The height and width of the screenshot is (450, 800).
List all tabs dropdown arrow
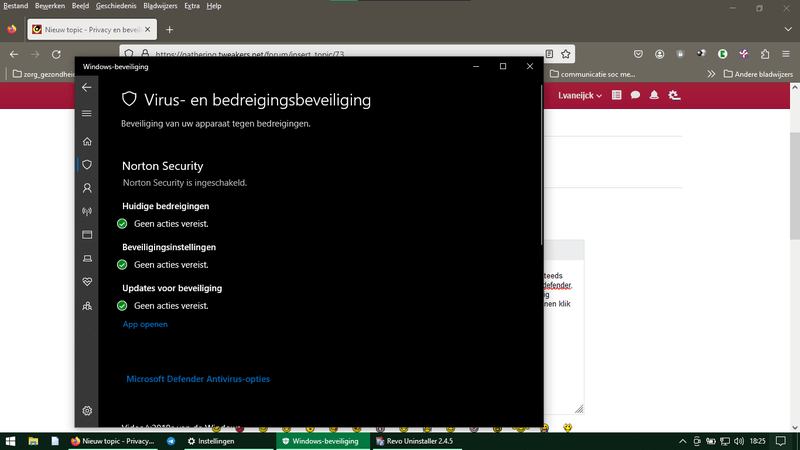pos(788,30)
